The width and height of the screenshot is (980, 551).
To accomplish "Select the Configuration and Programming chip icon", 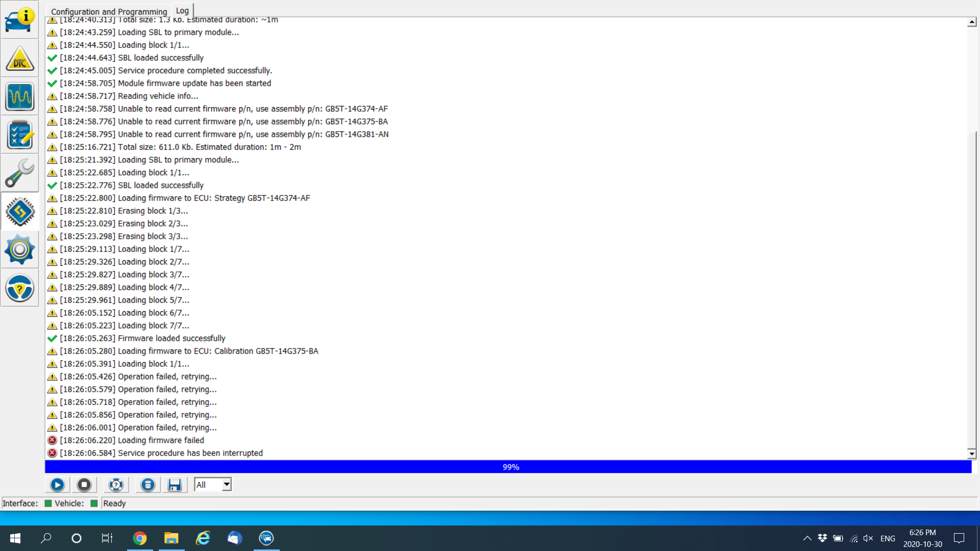I will click(x=19, y=211).
